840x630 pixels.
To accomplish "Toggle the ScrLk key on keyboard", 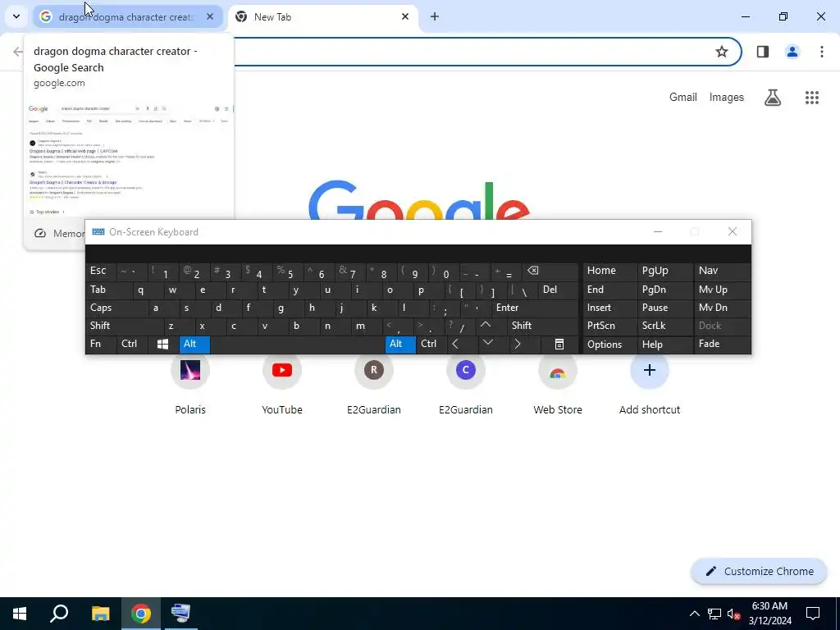I will (665, 326).
